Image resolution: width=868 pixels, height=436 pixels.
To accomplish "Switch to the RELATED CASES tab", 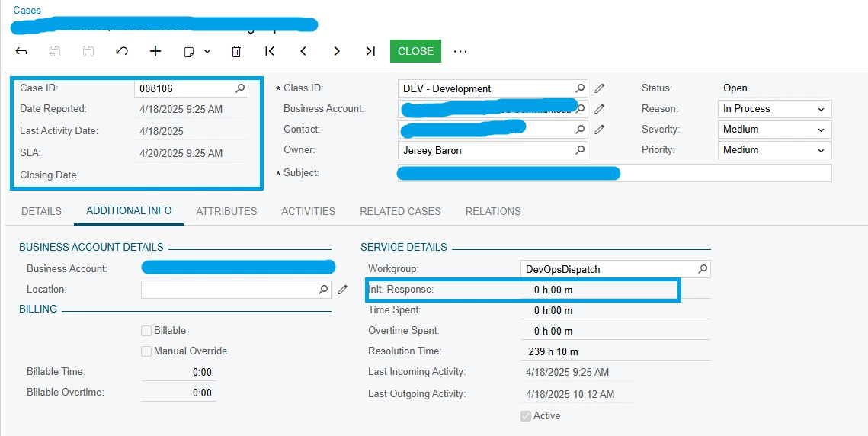I will point(400,211).
